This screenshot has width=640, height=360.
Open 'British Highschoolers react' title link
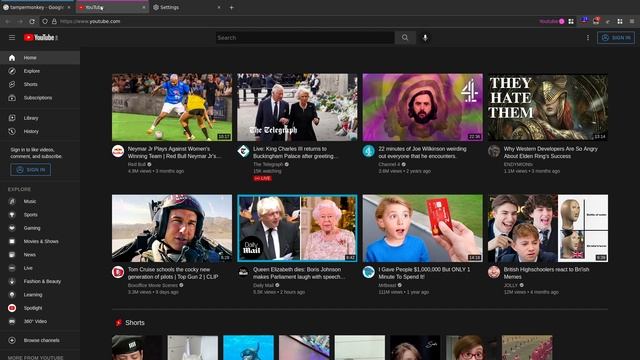[x=546, y=273]
